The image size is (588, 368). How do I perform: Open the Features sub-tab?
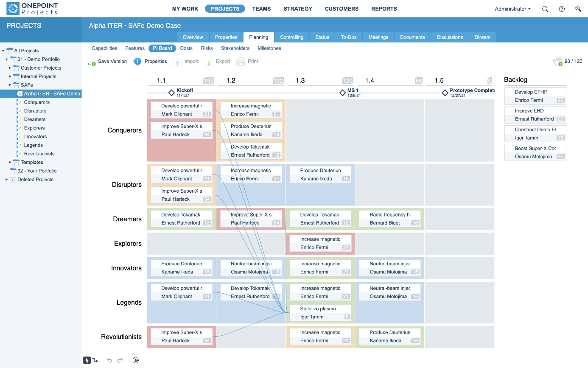135,48
